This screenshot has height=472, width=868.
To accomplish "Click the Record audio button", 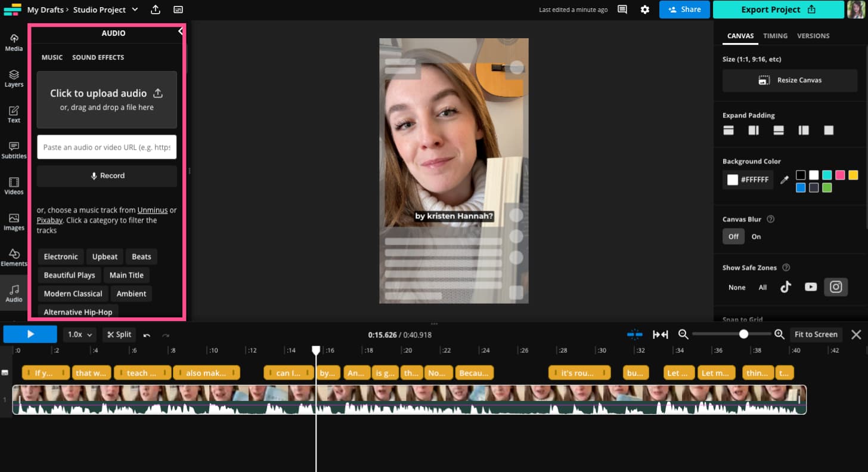I will click(x=107, y=176).
